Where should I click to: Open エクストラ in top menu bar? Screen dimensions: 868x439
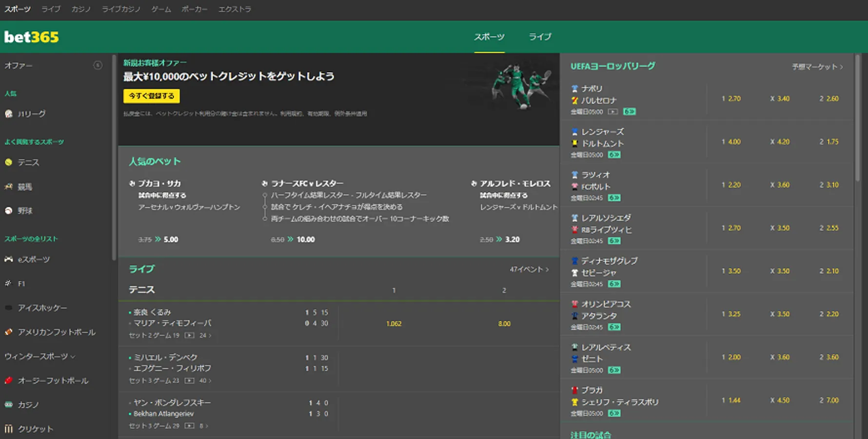[235, 9]
